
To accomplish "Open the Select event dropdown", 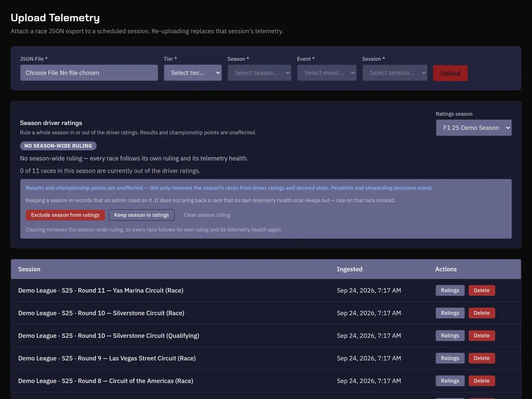I will 327,73.
